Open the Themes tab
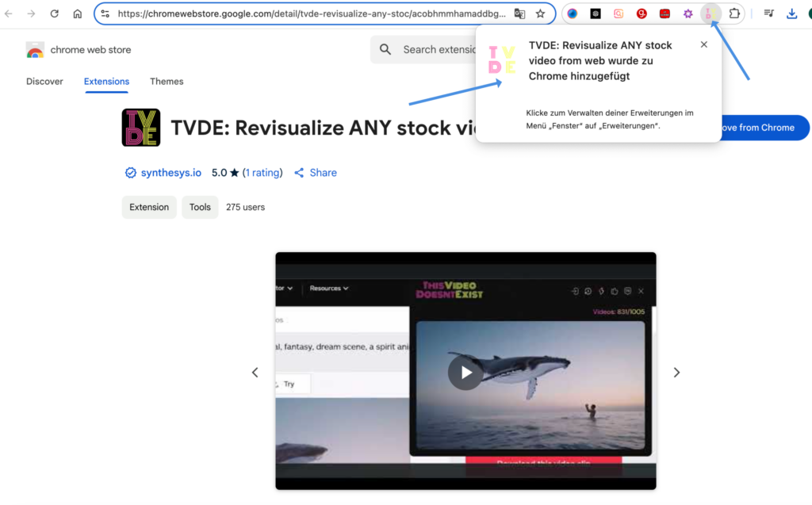The image size is (812, 505). [167, 82]
